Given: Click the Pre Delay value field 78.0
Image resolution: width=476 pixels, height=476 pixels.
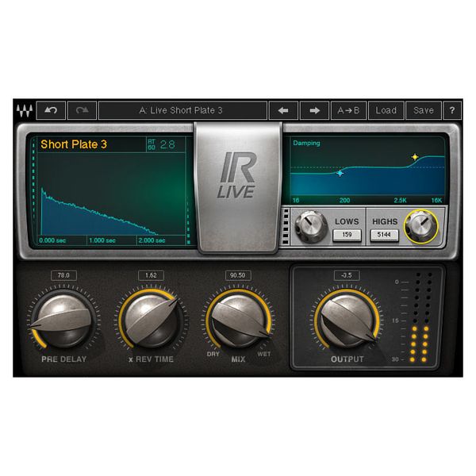Looking at the screenshot, I should point(63,275).
